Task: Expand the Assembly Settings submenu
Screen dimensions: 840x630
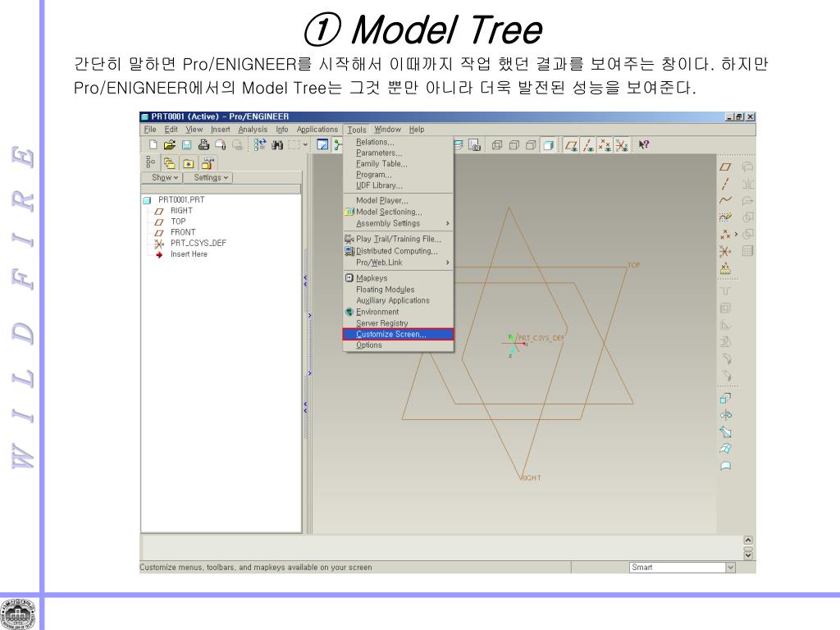Action: pyautogui.click(x=398, y=223)
